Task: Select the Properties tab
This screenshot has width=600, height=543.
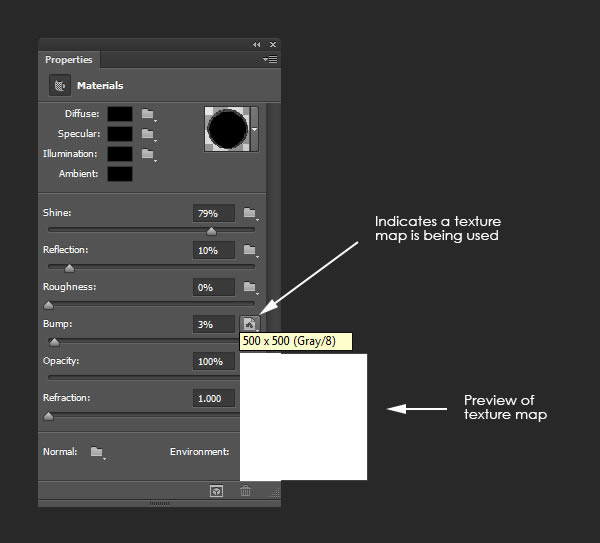Action: [69, 60]
